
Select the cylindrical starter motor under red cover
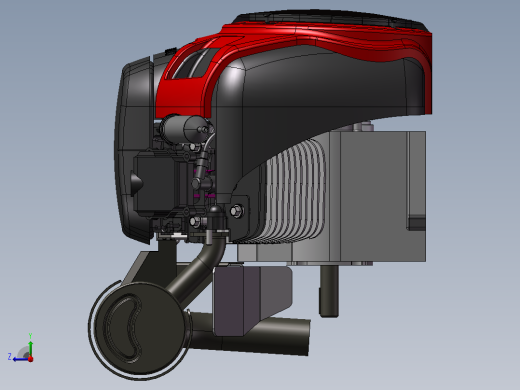(x=187, y=128)
